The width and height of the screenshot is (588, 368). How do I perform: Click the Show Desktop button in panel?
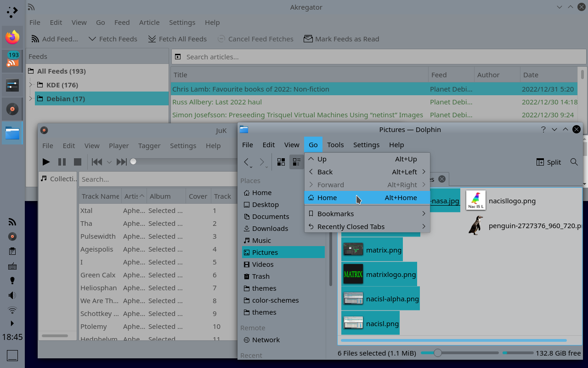pos(12,356)
